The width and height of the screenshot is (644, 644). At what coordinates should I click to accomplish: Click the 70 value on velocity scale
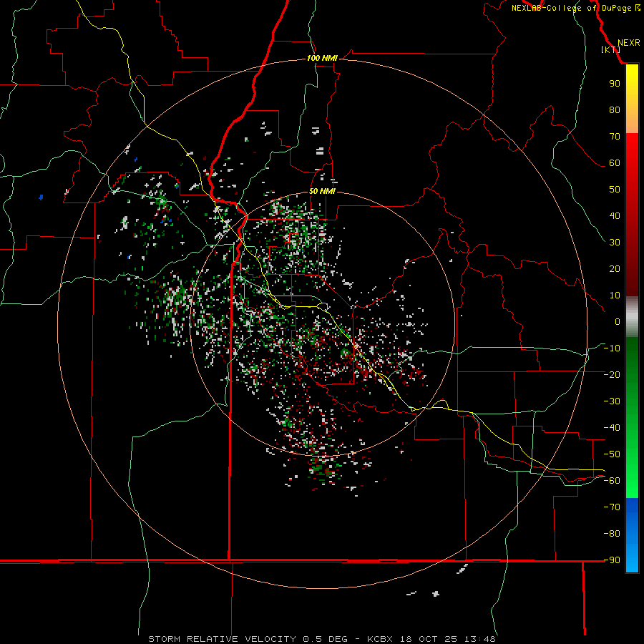(x=615, y=137)
